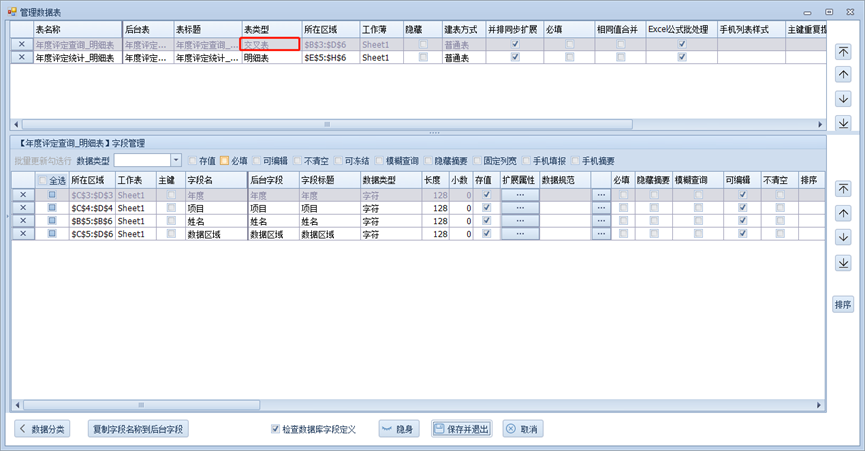
Task: Open the 数据类型 dropdown list
Action: [176, 161]
